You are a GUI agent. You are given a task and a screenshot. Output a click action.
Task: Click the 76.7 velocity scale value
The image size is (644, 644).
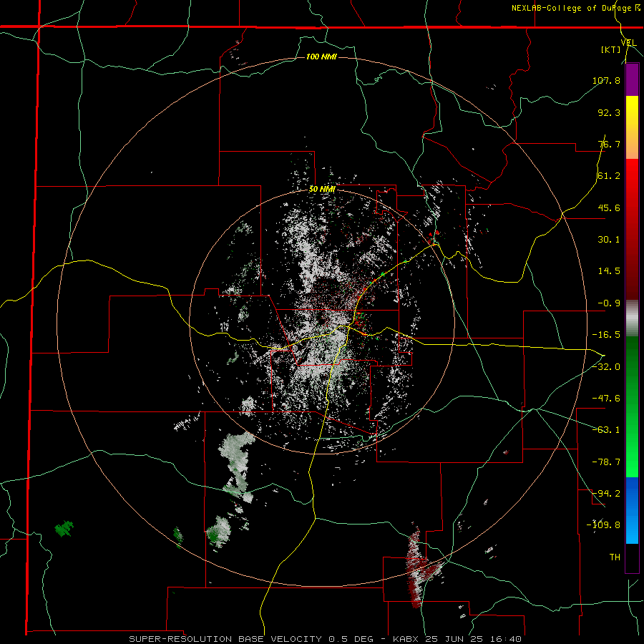609,144
